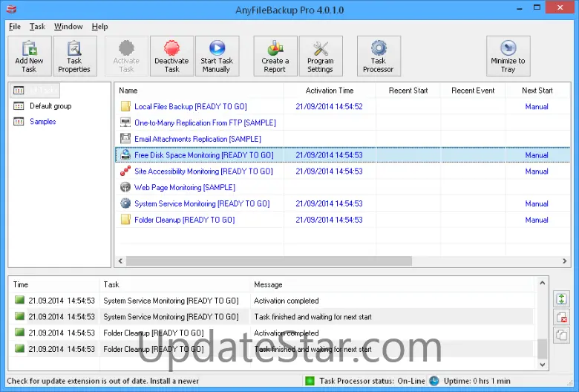Click Create a Report toolbar button
This screenshot has height=392, width=579.
point(275,56)
